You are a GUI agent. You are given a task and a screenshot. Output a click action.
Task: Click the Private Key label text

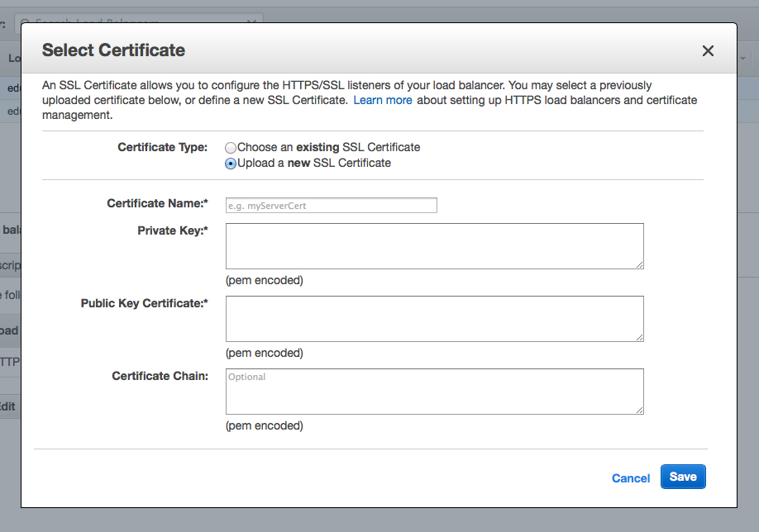tap(172, 230)
